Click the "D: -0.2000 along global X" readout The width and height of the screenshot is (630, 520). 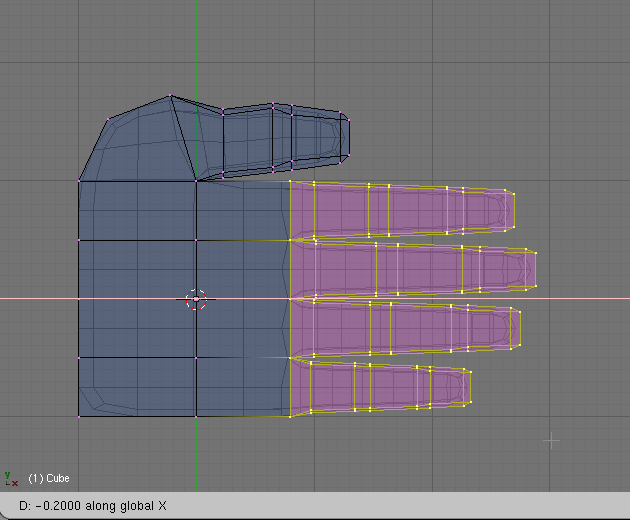click(x=93, y=506)
